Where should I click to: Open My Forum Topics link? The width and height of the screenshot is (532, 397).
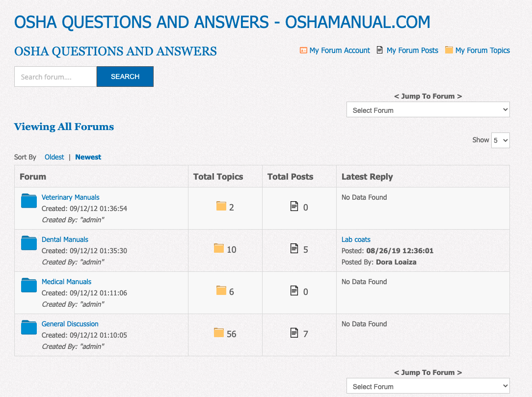482,50
